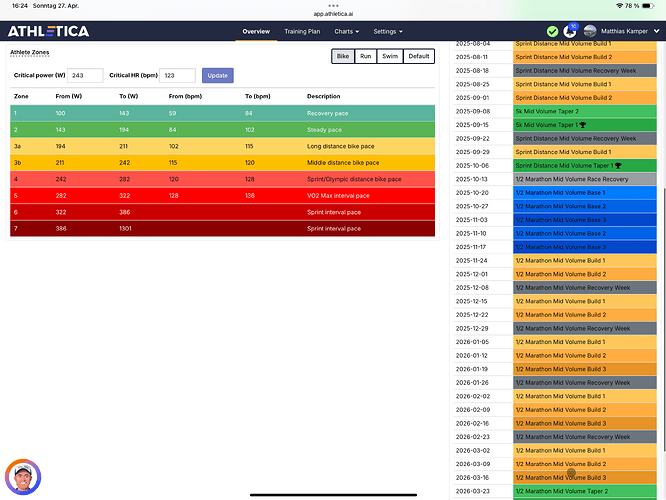The width and height of the screenshot is (666, 500).
Task: Click the Update button
Action: point(217,75)
